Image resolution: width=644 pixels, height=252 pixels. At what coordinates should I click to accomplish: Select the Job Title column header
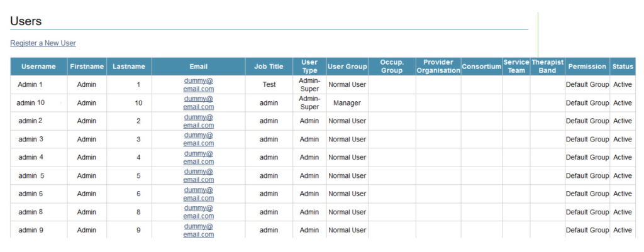coord(269,67)
